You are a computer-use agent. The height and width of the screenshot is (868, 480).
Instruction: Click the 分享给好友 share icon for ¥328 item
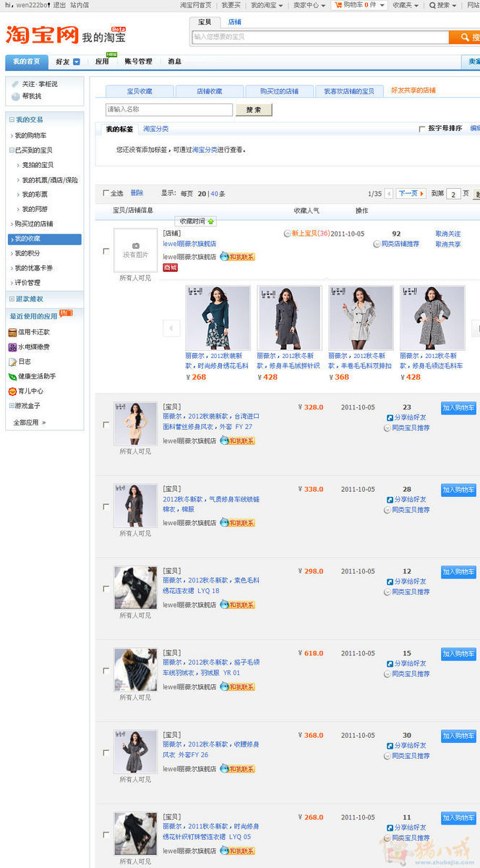coord(389,418)
